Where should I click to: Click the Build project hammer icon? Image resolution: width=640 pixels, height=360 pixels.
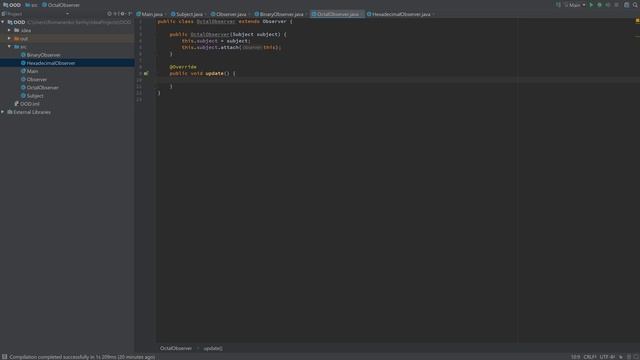pyautogui.click(x=558, y=5)
